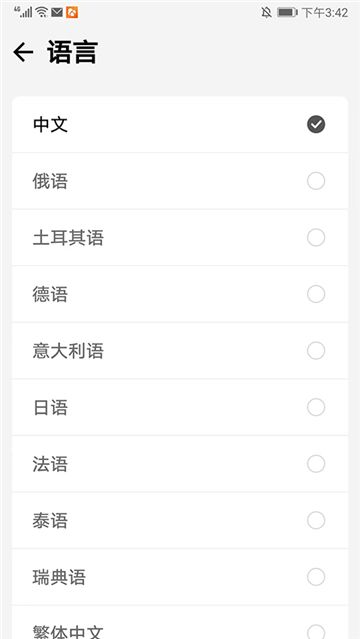Choose the 德语 radio button
Screen dimensions: 360x639
(316, 294)
